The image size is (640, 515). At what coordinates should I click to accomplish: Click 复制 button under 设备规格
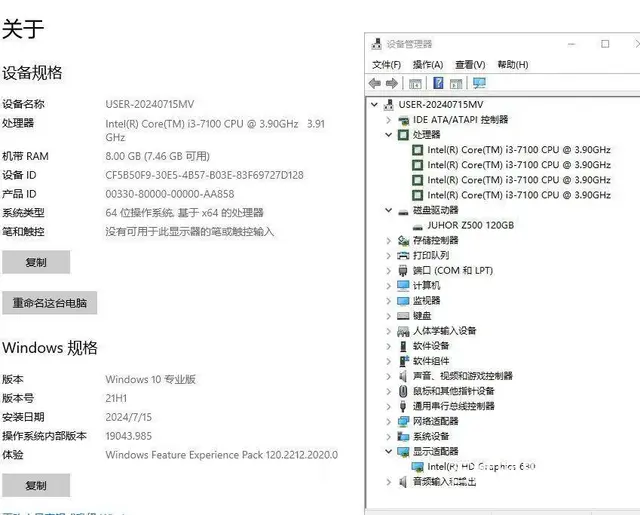pos(36,262)
